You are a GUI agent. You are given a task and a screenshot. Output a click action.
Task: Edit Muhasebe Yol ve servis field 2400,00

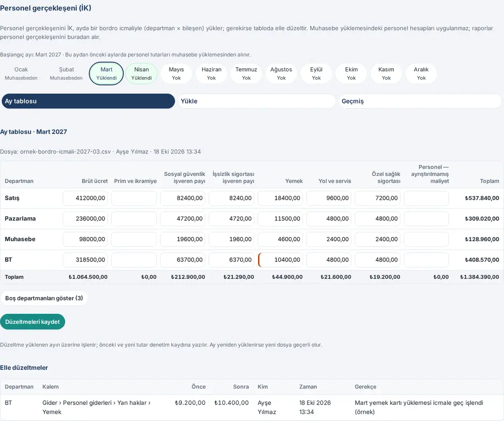tap(329, 240)
